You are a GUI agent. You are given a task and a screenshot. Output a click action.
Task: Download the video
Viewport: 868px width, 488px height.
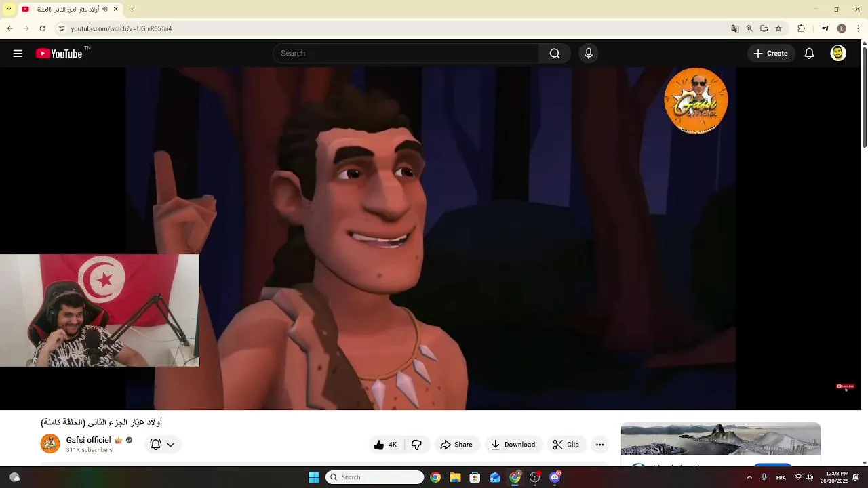[513, 445]
